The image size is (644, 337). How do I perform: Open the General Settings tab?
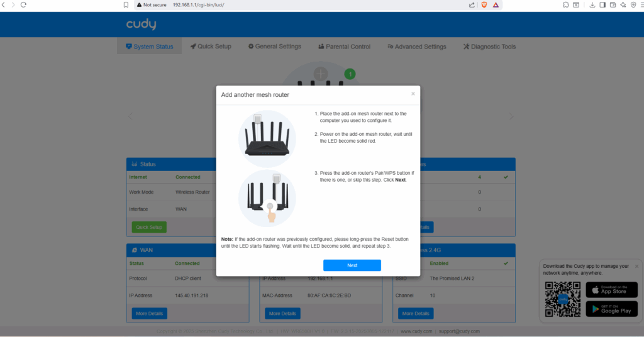pyautogui.click(x=274, y=47)
